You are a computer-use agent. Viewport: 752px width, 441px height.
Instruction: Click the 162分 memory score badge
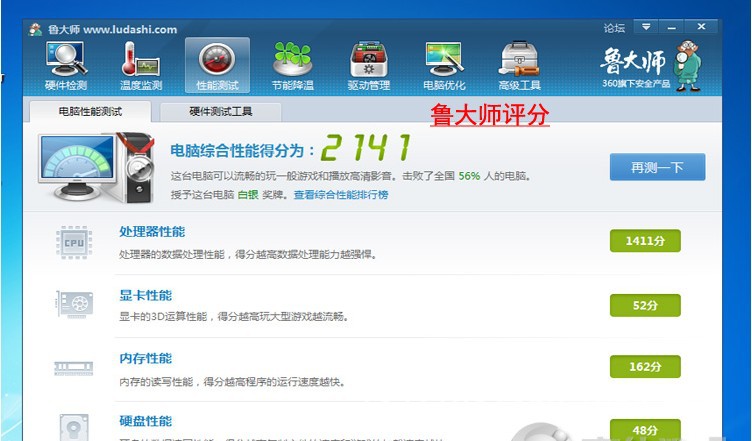[x=645, y=367]
